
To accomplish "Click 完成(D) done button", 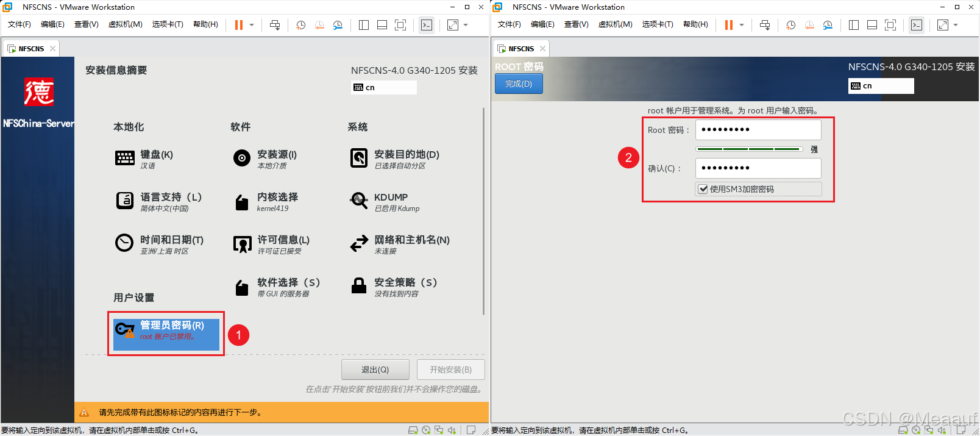I will 519,84.
